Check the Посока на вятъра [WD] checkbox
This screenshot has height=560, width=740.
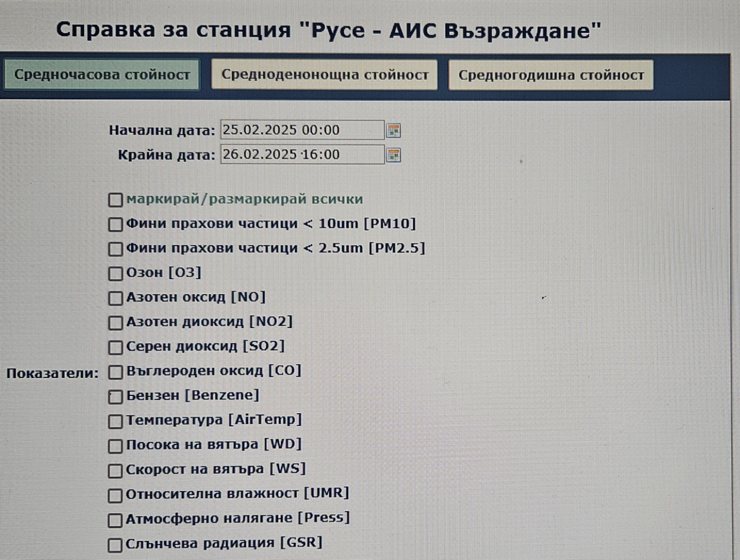(x=116, y=446)
